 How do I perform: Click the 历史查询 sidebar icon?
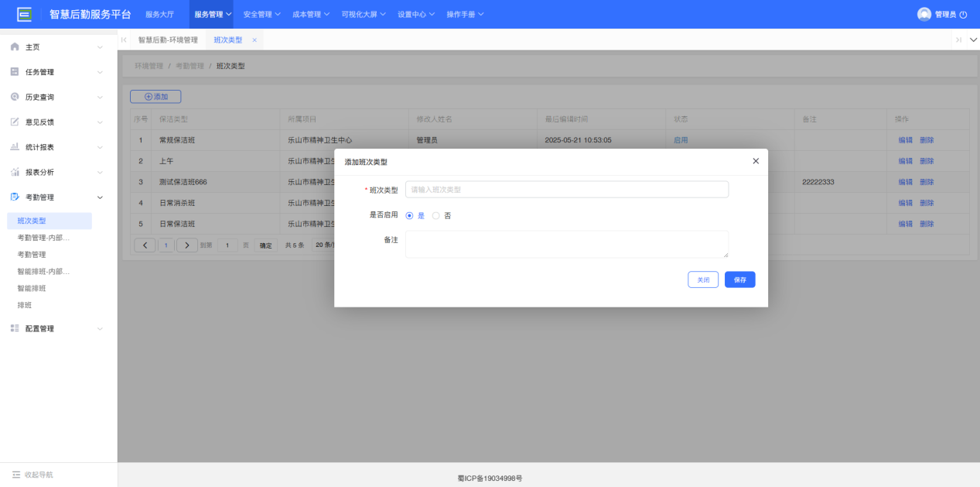click(x=15, y=97)
